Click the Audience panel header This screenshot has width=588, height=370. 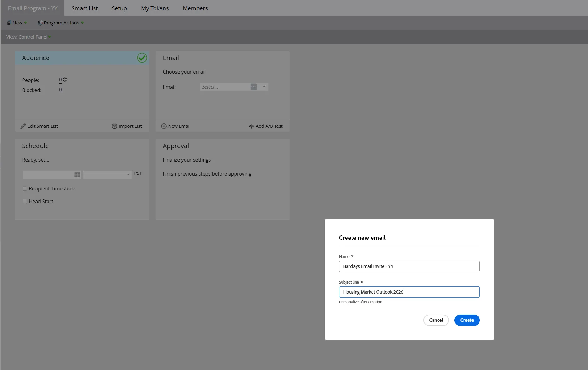coord(82,58)
